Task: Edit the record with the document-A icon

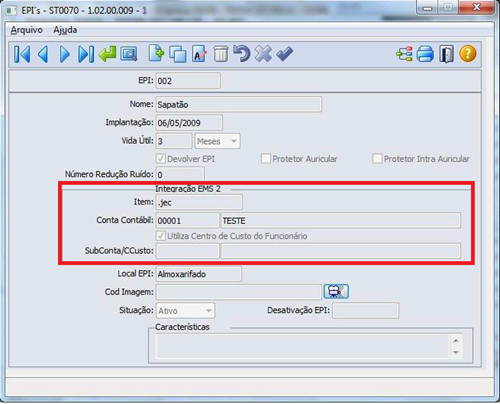Action: tap(199, 54)
